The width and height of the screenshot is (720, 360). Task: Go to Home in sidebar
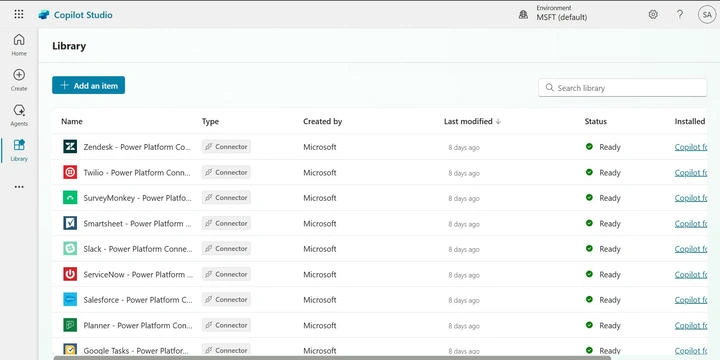(x=19, y=45)
